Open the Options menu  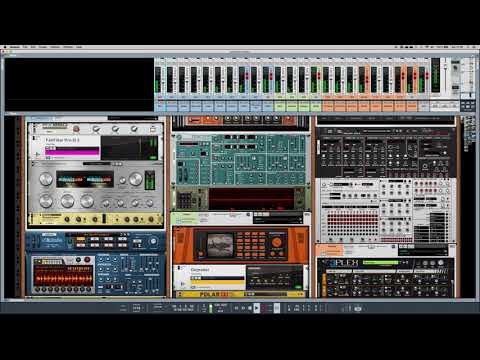pyautogui.click(x=55, y=47)
